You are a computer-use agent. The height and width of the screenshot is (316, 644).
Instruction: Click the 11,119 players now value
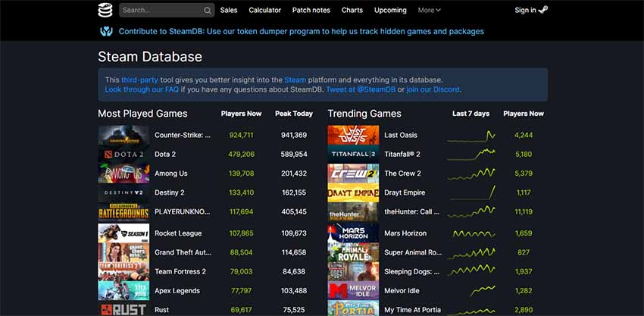[x=524, y=211]
